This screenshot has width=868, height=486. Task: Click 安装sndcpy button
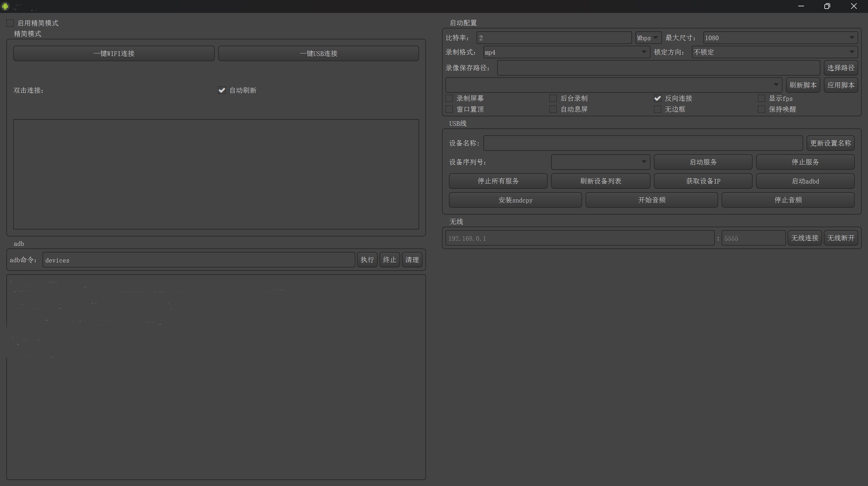coord(515,200)
